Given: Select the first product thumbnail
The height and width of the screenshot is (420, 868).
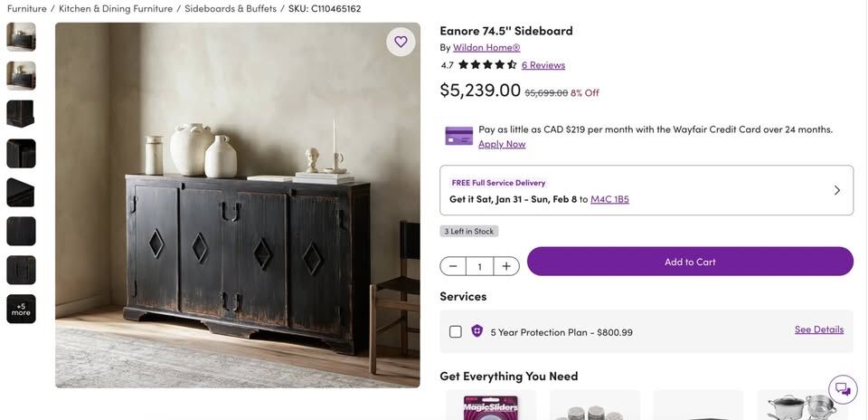Looking at the screenshot, I should pos(21,37).
